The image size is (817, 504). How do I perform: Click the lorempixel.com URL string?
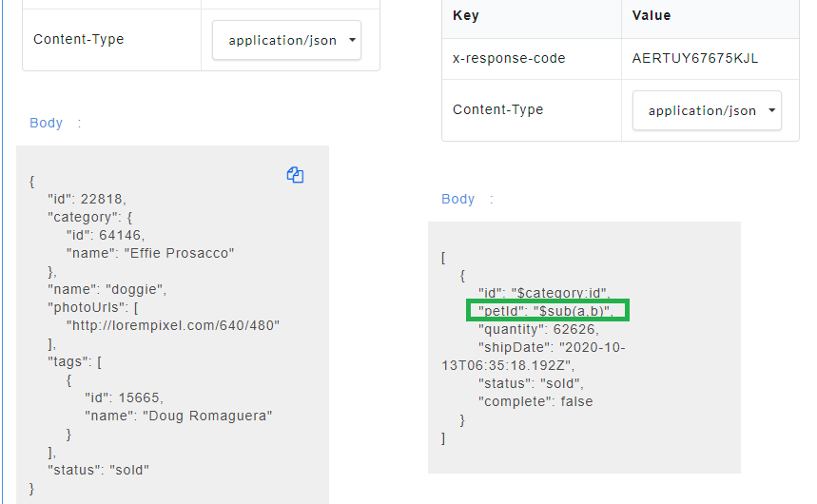tap(173, 326)
